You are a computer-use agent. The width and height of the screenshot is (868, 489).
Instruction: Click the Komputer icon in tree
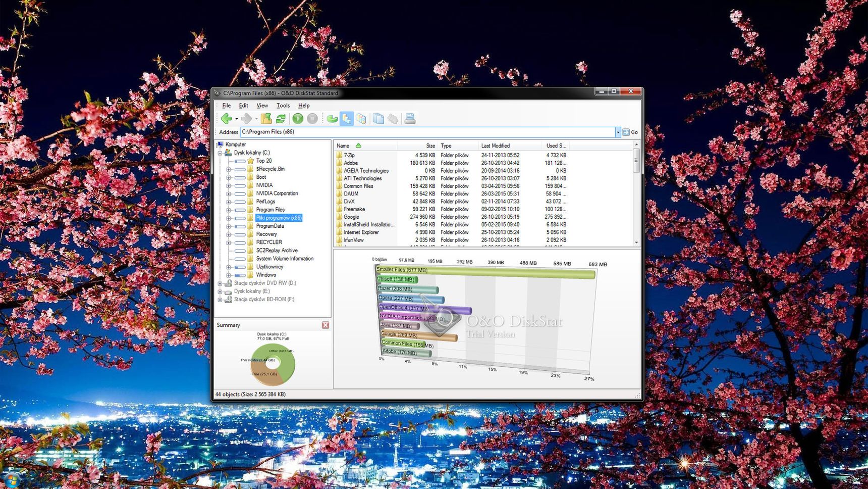220,144
